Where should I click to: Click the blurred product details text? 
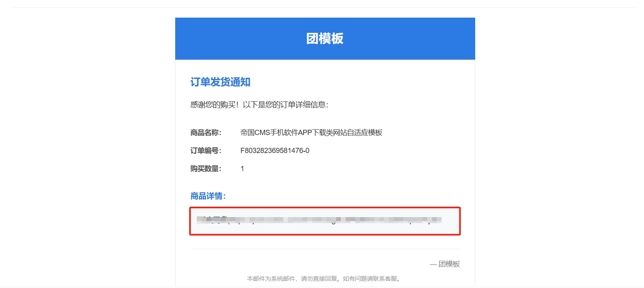click(x=319, y=220)
